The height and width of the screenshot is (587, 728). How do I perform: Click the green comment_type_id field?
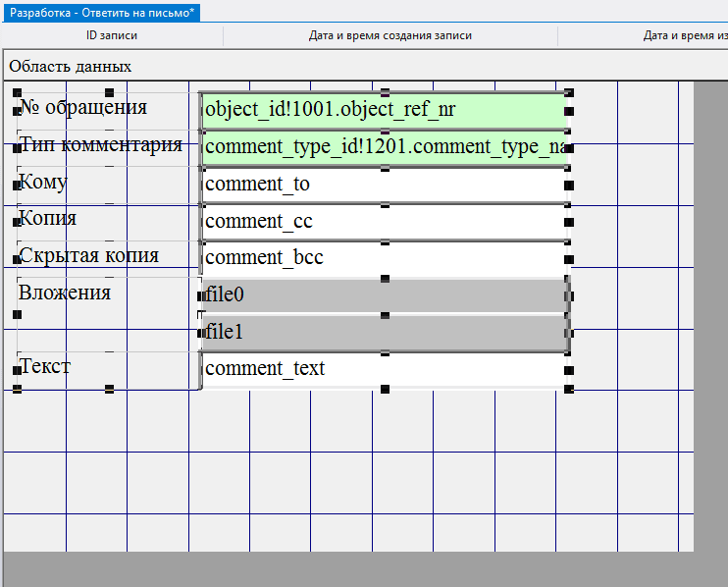point(383,147)
